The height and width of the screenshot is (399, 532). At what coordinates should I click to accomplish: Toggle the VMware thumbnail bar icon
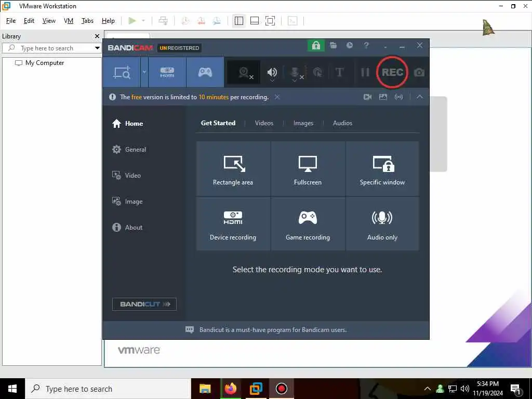click(x=255, y=21)
